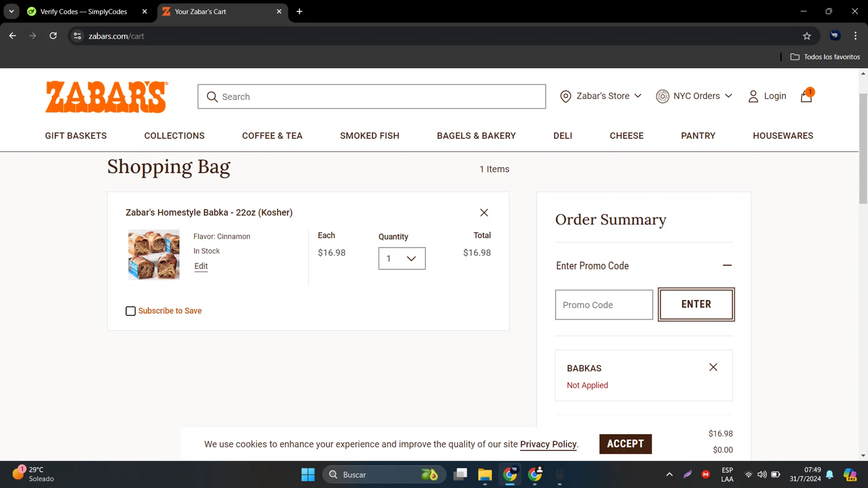This screenshot has width=868, height=488.
Task: Open Task View in the taskbar
Action: tap(460, 475)
